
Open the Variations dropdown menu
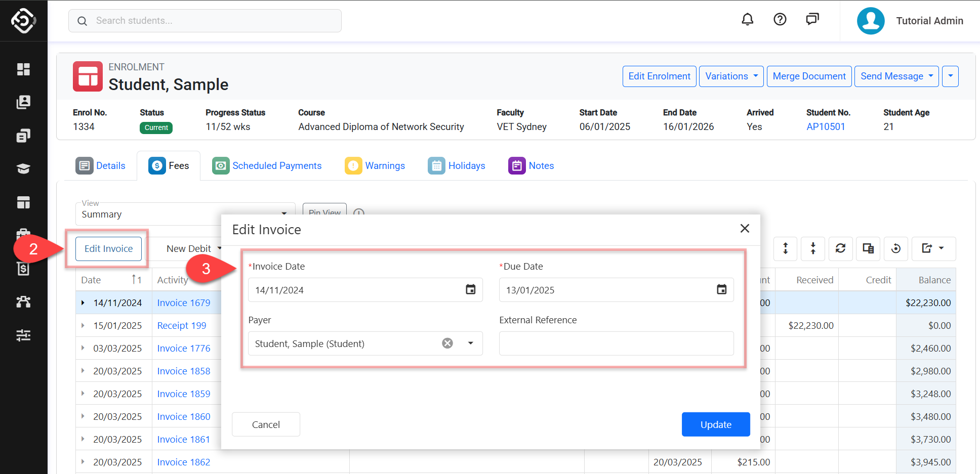(731, 76)
